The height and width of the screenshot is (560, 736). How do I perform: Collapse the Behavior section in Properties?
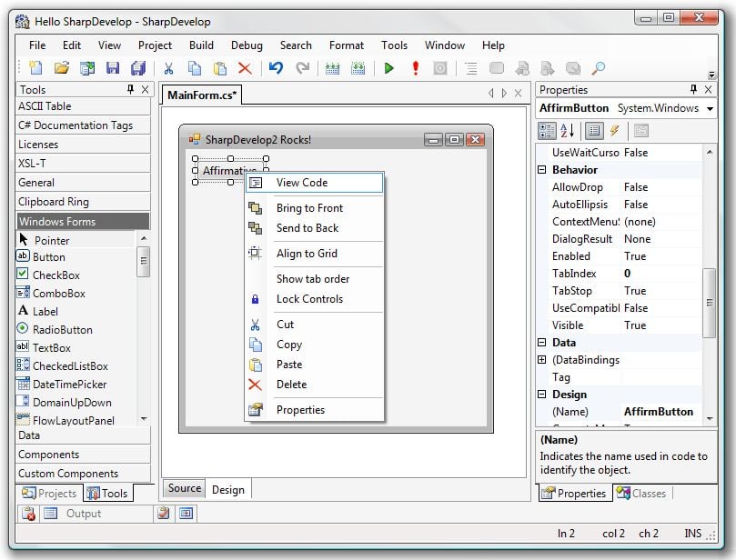540,169
